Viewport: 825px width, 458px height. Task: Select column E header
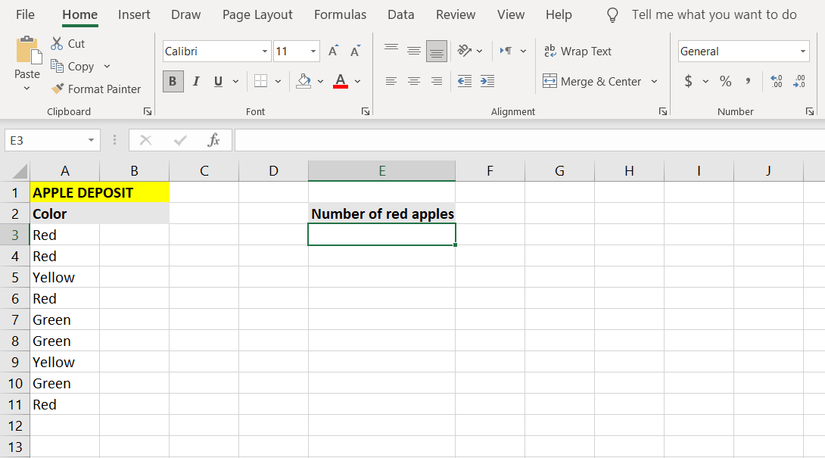click(x=381, y=171)
